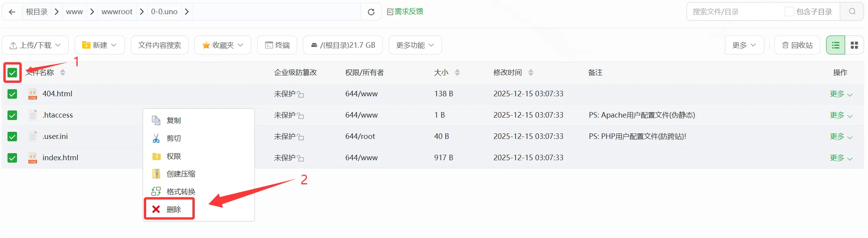The width and height of the screenshot is (868, 238).
Task: Click the red X delete icon
Action: coord(156,209)
